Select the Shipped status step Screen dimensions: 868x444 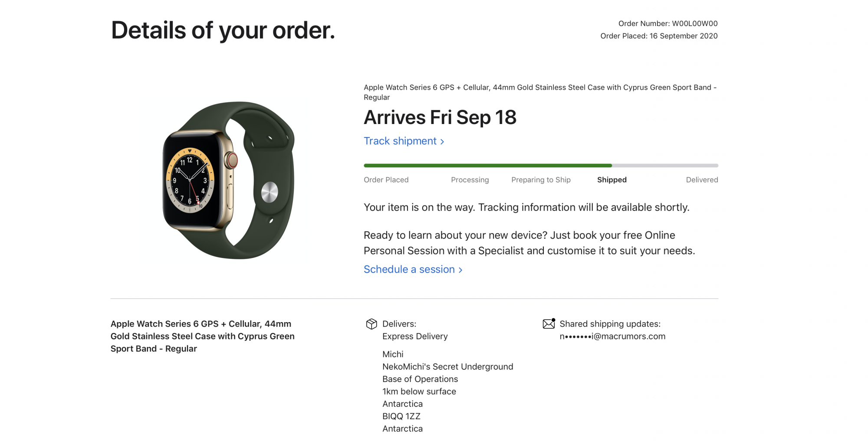click(x=612, y=180)
